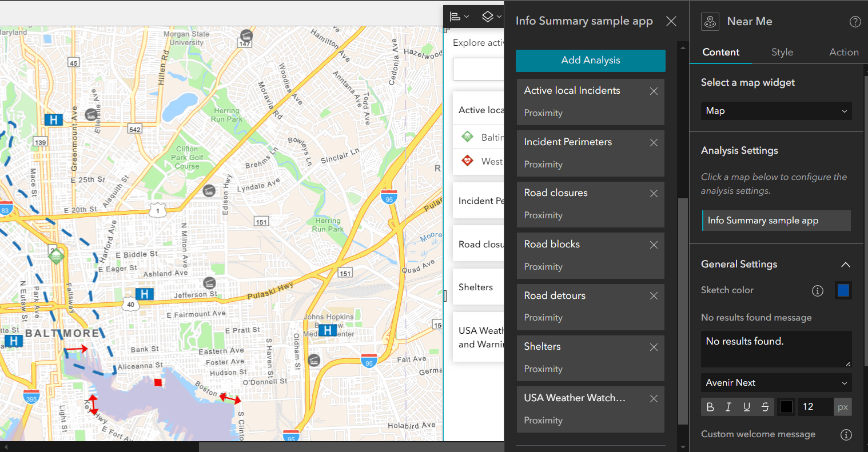Open the Shelters analysis item
Image resolution: width=868 pixels, height=452 pixels.
tap(590, 358)
